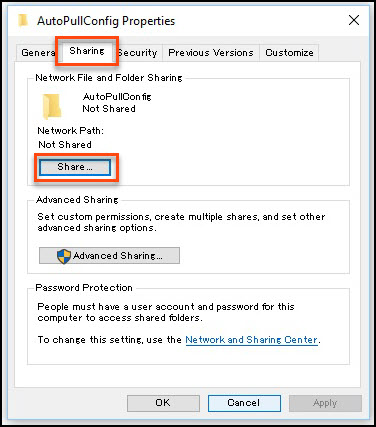This screenshot has height=427, width=376.
Task: Dismiss dialog using the Cancel button
Action: pyautogui.click(x=244, y=403)
